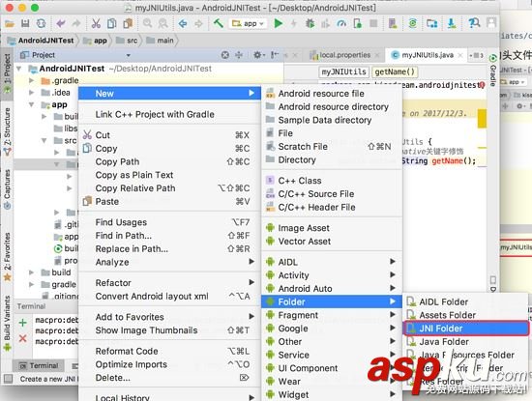Screen dimensions: 532x401
Task: Choose Link C++ Project with Gradle
Action: click(169, 115)
